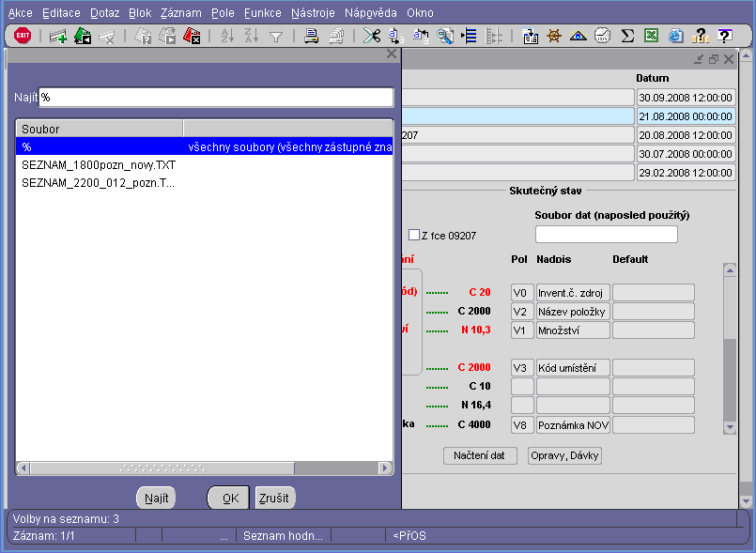The height and width of the screenshot is (553, 756).
Task: Click the green house record icon
Action: coord(83,37)
